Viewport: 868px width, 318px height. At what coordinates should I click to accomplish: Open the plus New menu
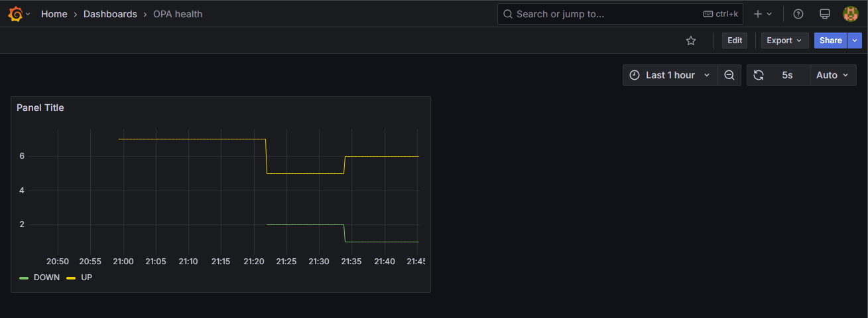pyautogui.click(x=763, y=14)
